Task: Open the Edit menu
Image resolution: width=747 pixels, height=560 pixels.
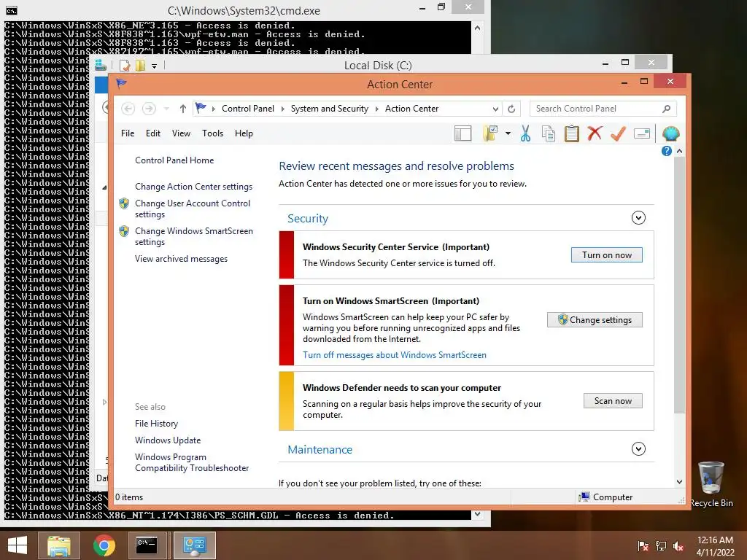Action: pyautogui.click(x=153, y=133)
